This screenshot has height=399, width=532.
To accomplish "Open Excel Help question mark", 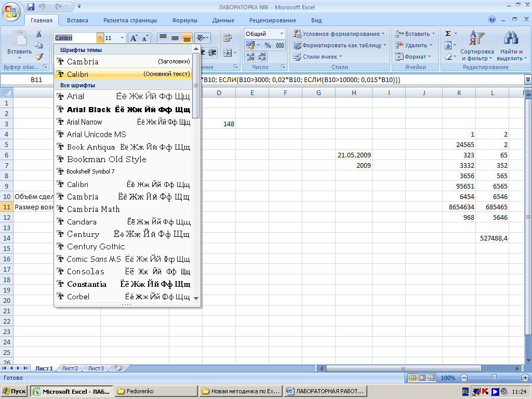I will [492, 19].
